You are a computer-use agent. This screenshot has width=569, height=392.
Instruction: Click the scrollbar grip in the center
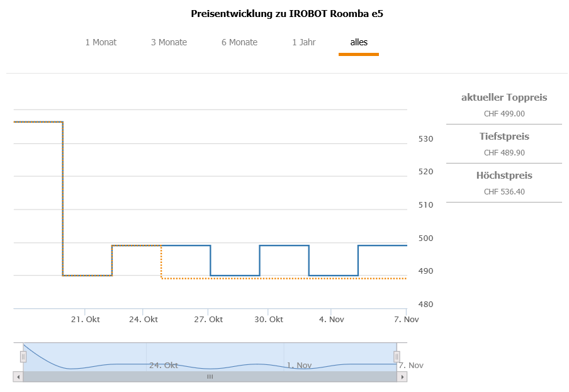click(x=210, y=376)
